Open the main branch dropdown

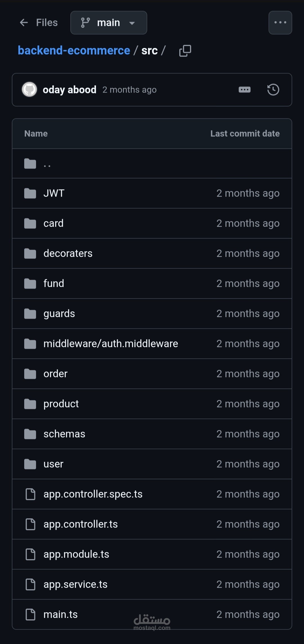point(109,23)
